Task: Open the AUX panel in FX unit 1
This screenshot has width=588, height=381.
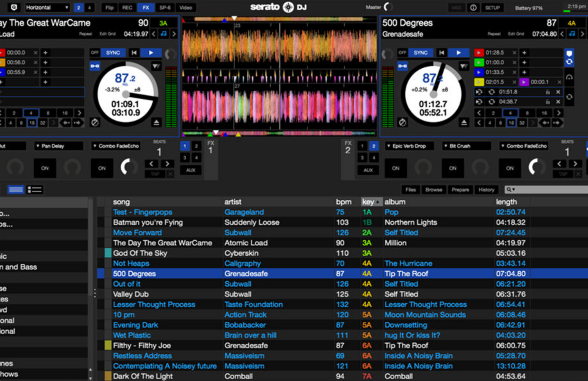Action: 191,170
